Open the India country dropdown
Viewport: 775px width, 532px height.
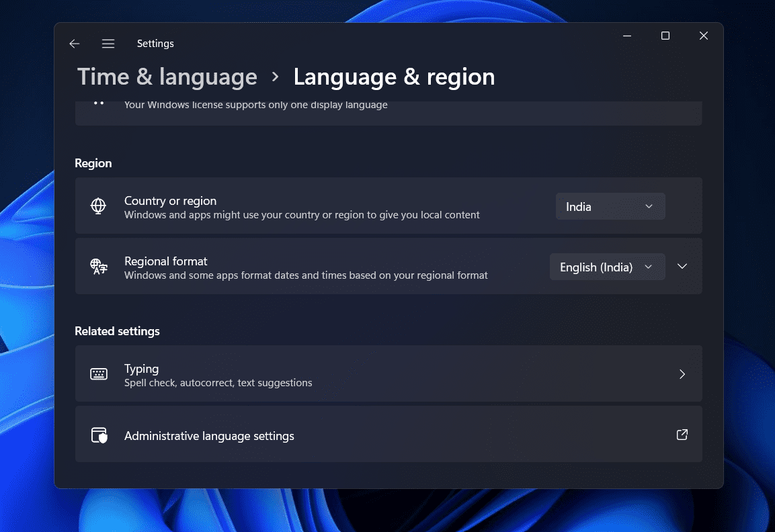coord(610,206)
